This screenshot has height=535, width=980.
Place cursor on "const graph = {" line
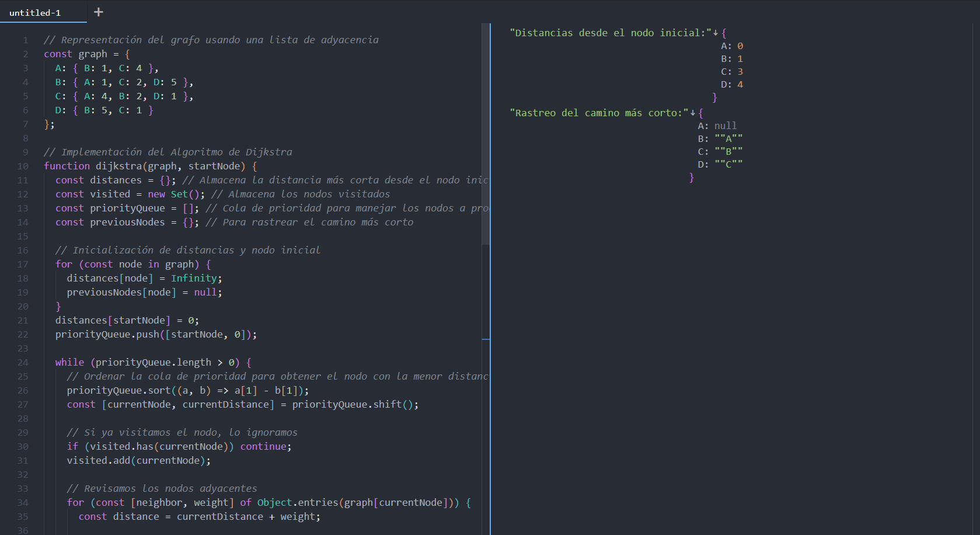(x=87, y=54)
